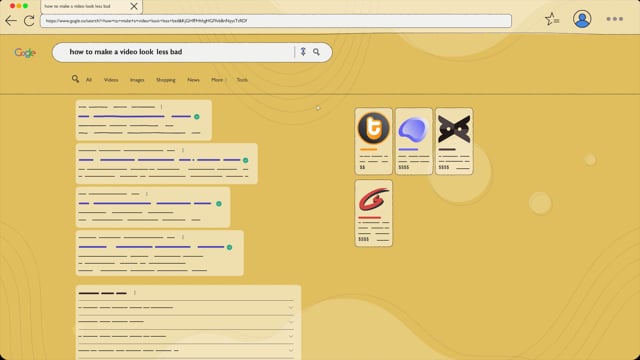The width and height of the screenshot is (640, 360).
Task: Open favorites via the star icon
Action: click(x=552, y=19)
